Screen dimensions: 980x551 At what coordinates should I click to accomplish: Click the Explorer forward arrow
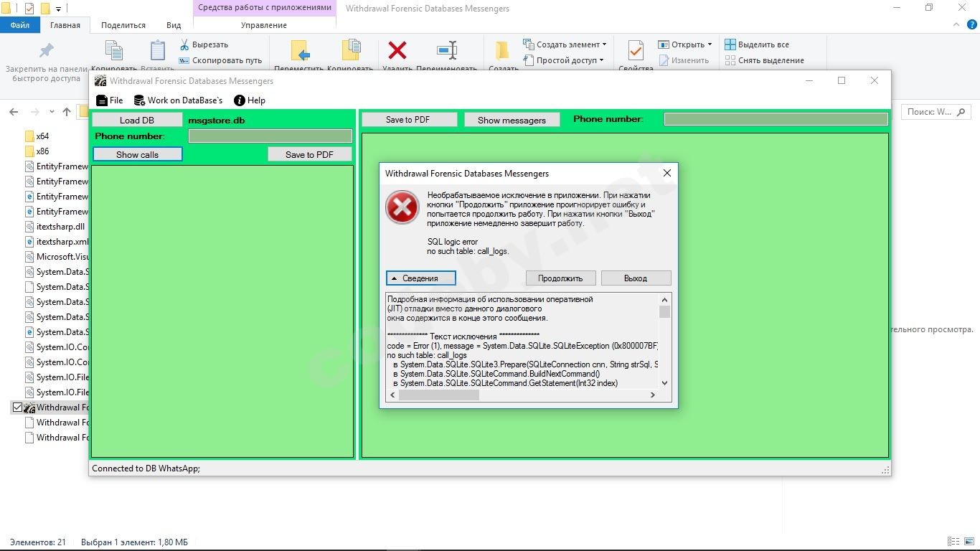coord(34,112)
